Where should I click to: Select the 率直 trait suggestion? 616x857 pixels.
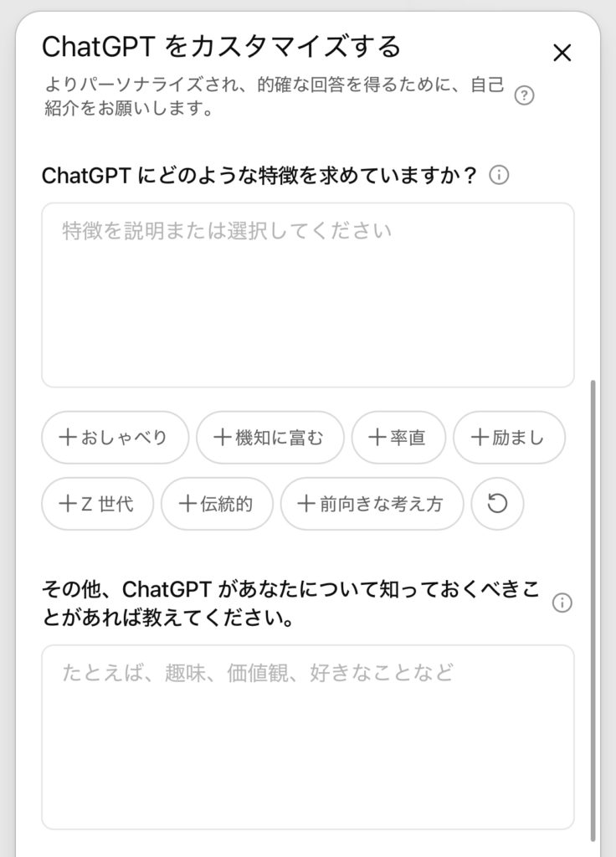click(398, 437)
